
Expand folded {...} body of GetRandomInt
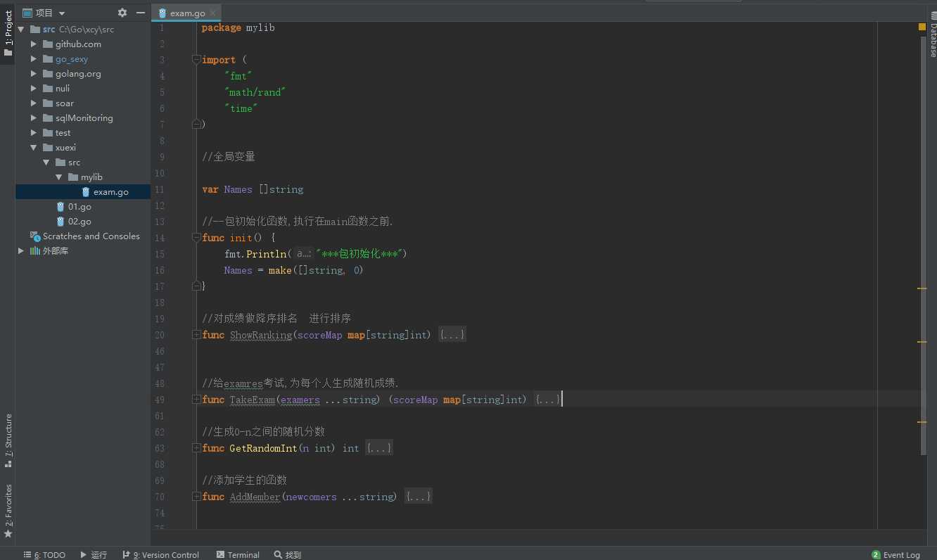coord(378,448)
